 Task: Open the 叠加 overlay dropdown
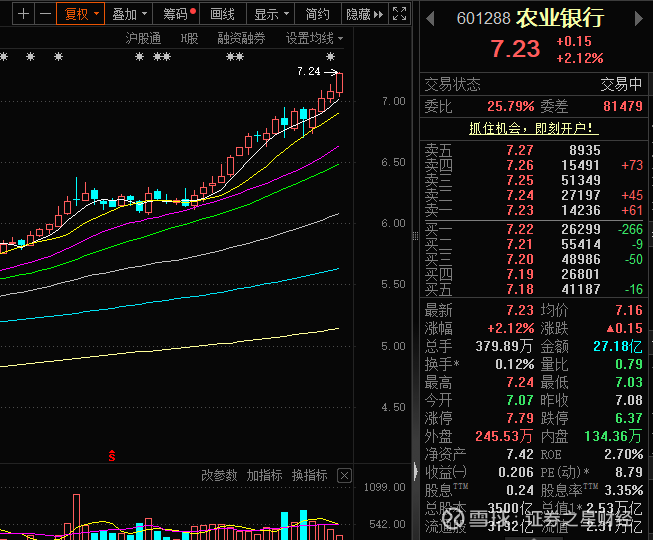click(x=129, y=14)
